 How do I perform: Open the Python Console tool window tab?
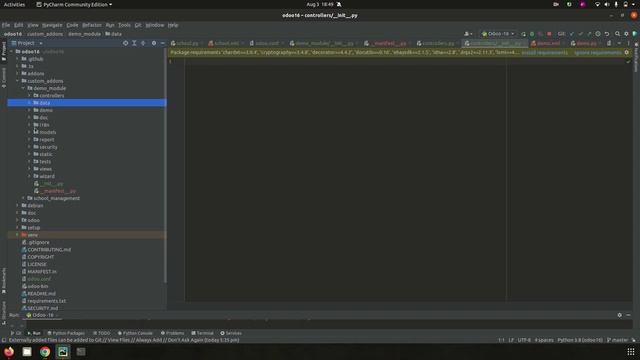pyautogui.click(x=135, y=333)
